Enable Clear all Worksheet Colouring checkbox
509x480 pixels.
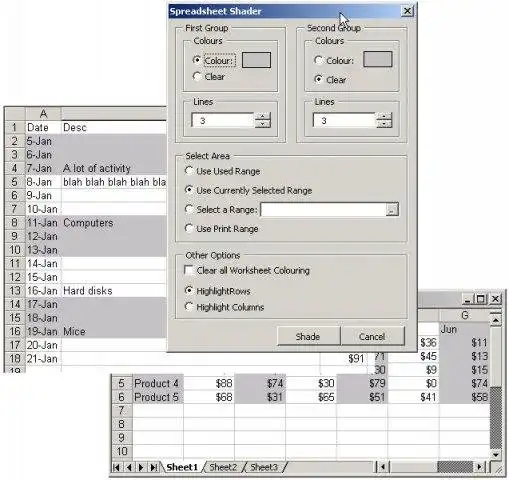pos(189,270)
